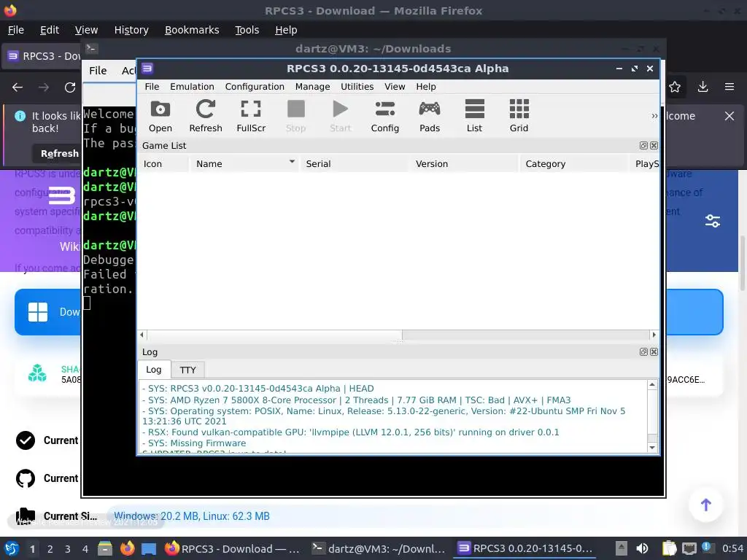The height and width of the screenshot is (560, 747).
Task: Open the RPCS3 View menu
Action: pyautogui.click(x=395, y=87)
